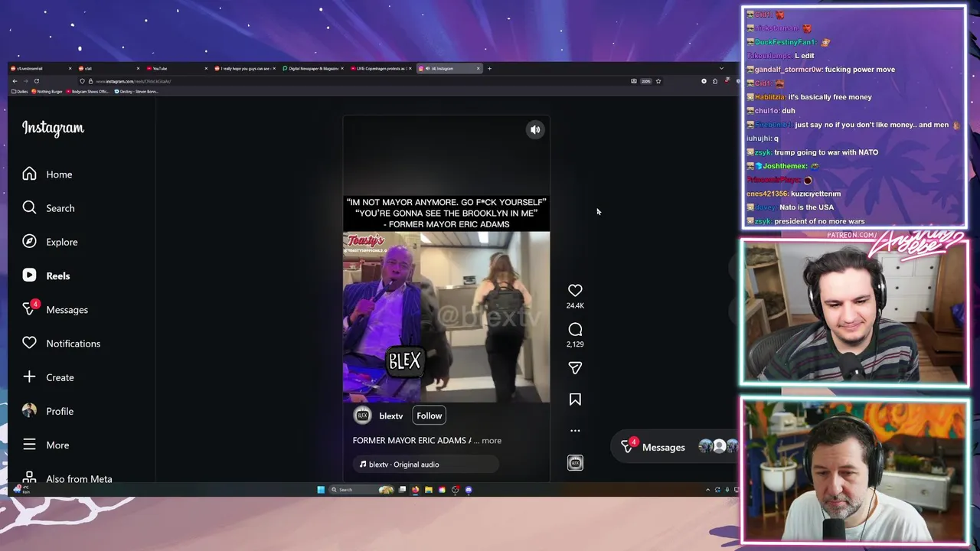The height and width of the screenshot is (551, 980).
Task: Click the 200% zoom indicator
Action: tap(646, 81)
